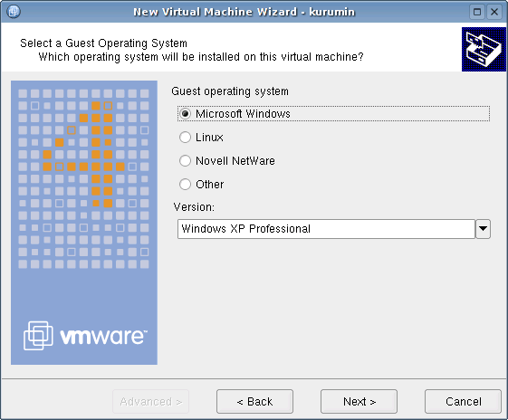
Task: Cancel the New Virtual Machine Wizard
Action: coord(463,402)
